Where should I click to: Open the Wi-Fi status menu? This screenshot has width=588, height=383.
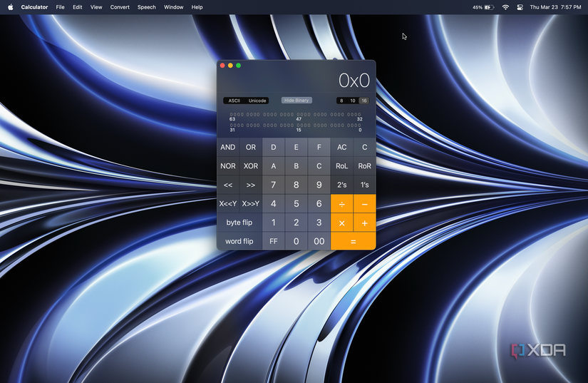point(505,7)
